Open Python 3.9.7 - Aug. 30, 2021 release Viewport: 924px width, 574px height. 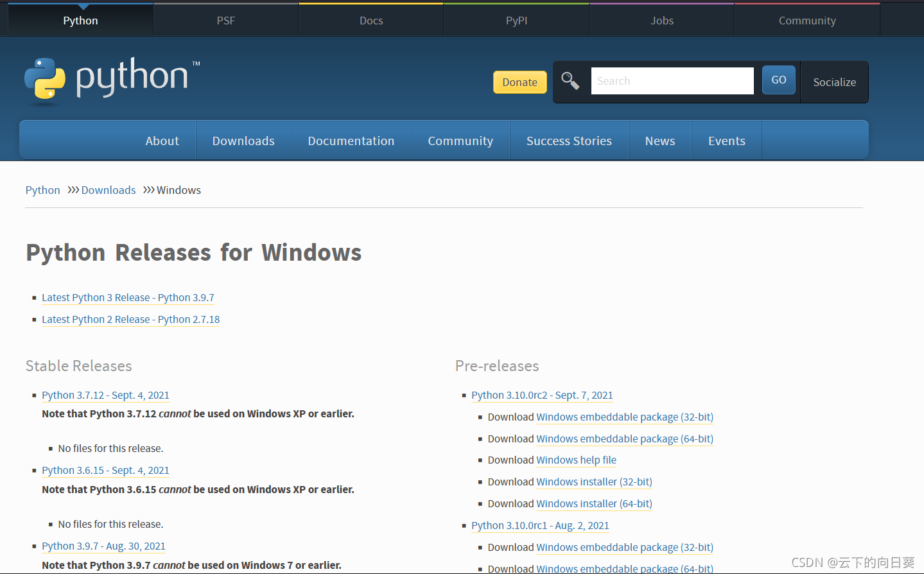pos(103,546)
